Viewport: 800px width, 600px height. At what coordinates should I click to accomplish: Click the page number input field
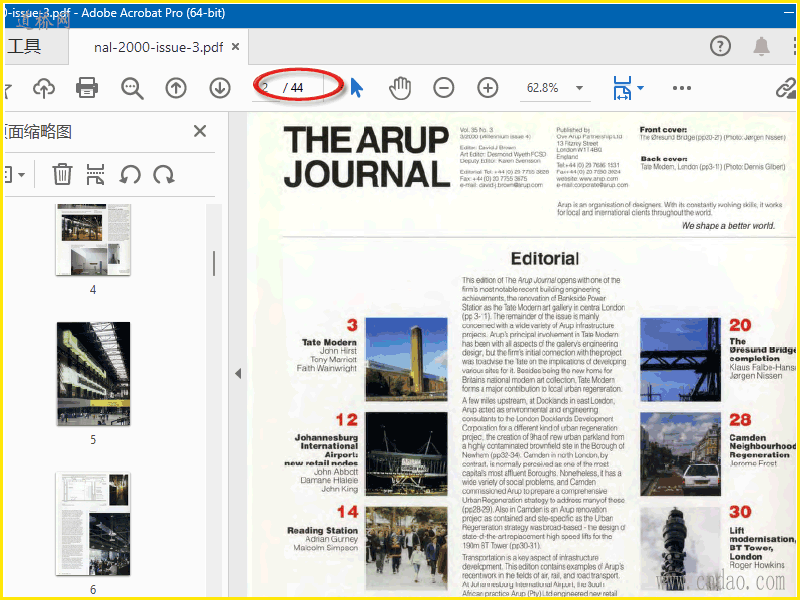tap(266, 88)
